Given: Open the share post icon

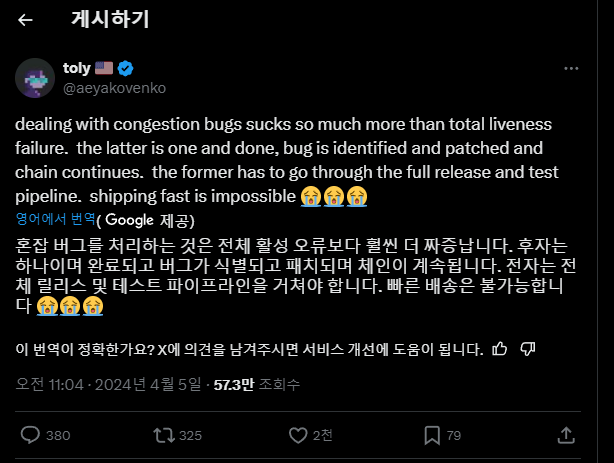Looking at the screenshot, I should tap(565, 434).
